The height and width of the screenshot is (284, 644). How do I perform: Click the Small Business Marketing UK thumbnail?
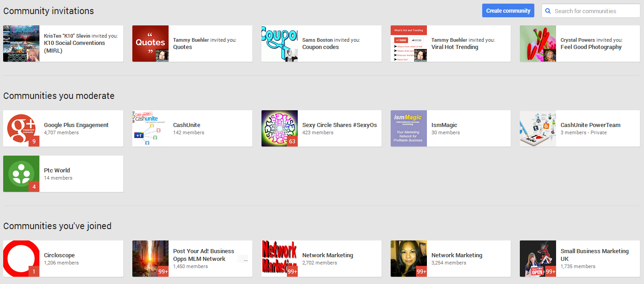click(538, 259)
